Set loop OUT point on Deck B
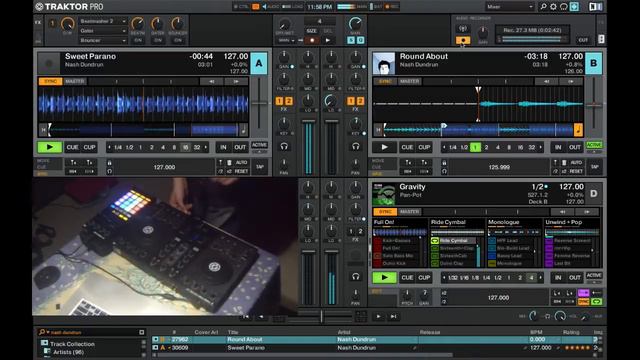 coord(575,147)
